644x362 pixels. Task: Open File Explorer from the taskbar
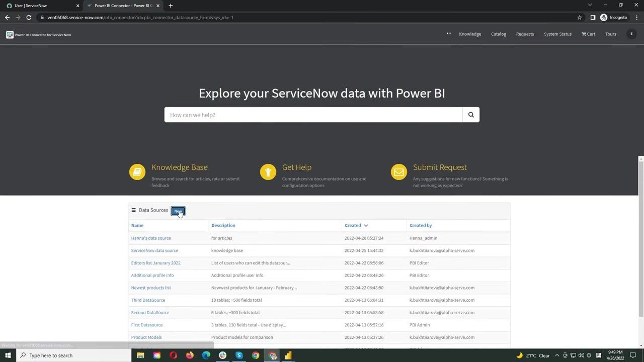pyautogui.click(x=140, y=355)
